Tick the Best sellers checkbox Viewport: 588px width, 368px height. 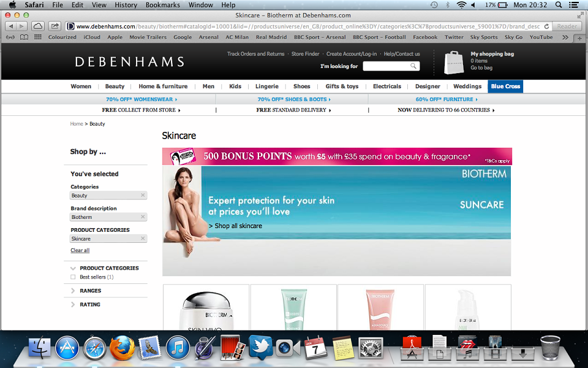[73, 277]
